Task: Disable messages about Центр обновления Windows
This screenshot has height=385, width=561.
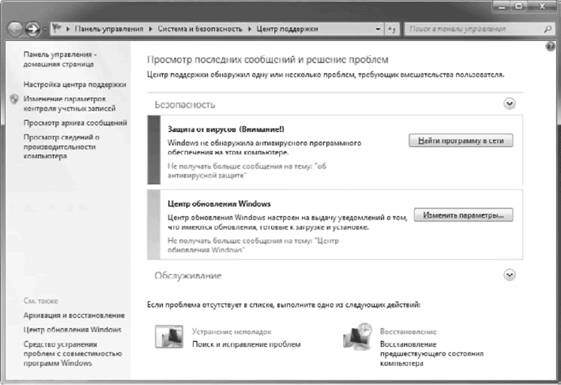Action: [x=253, y=245]
